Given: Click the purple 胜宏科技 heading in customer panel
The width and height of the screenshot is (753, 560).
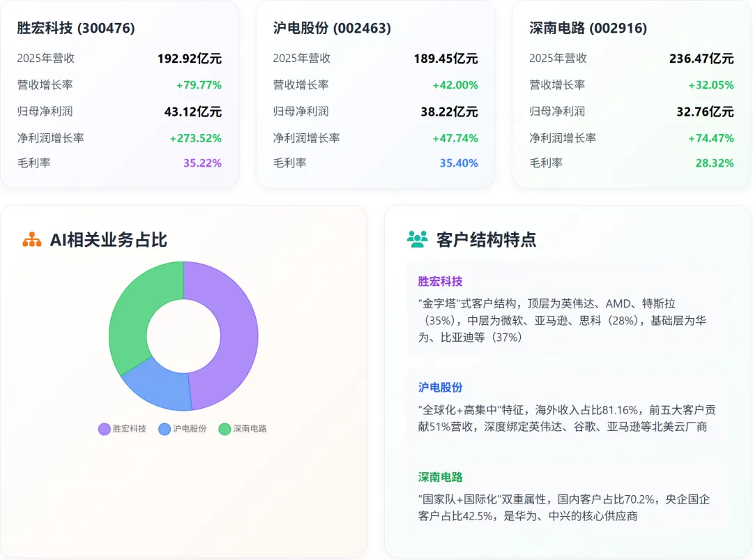Looking at the screenshot, I should tap(441, 282).
